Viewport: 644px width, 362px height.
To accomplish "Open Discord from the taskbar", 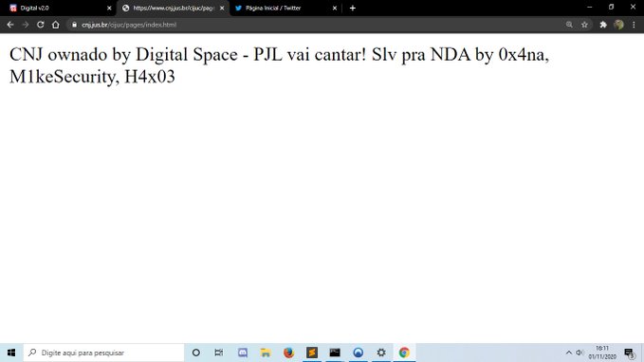I will [x=242, y=353].
